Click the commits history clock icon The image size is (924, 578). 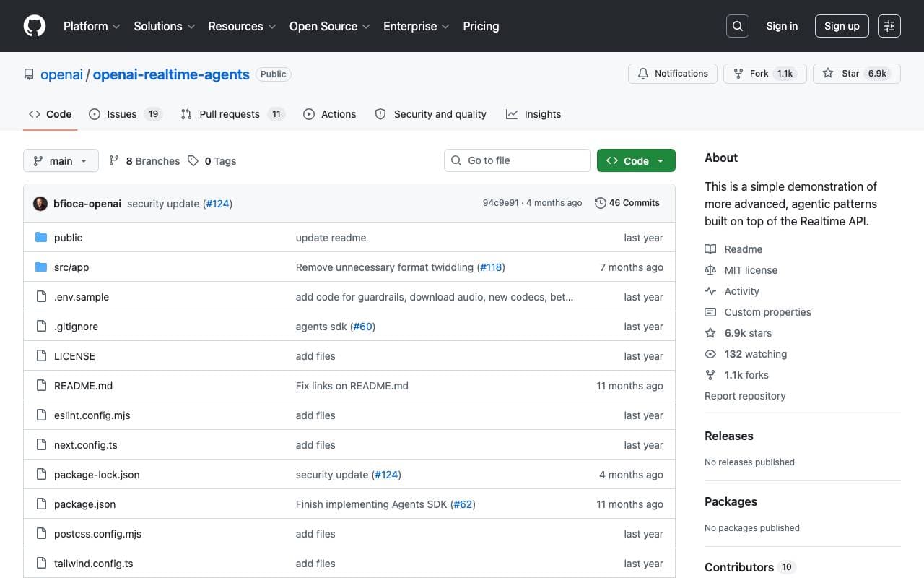pyautogui.click(x=600, y=203)
